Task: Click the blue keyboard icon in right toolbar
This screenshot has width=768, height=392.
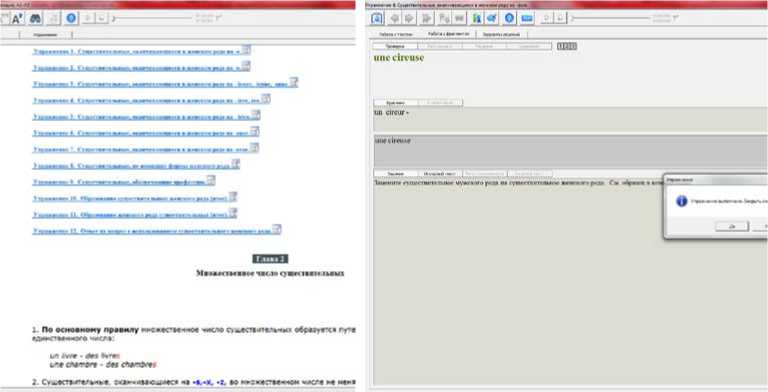Action: tap(527, 19)
